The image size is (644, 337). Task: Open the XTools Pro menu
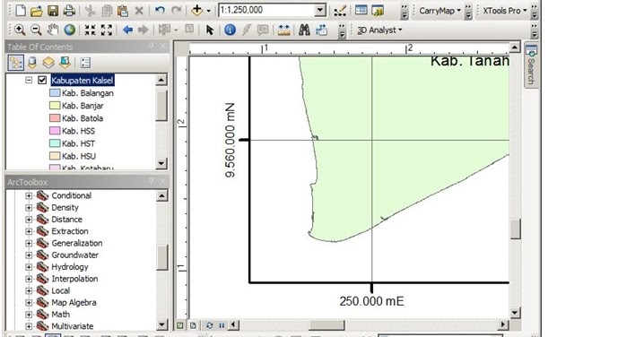pos(504,11)
